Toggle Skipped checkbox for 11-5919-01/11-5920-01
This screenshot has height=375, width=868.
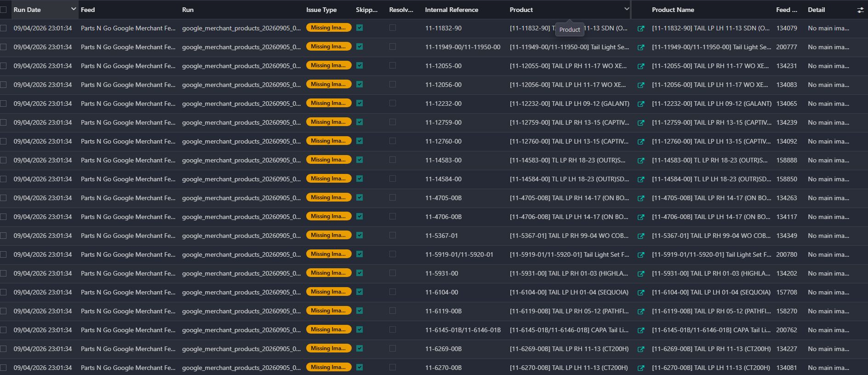tap(360, 254)
